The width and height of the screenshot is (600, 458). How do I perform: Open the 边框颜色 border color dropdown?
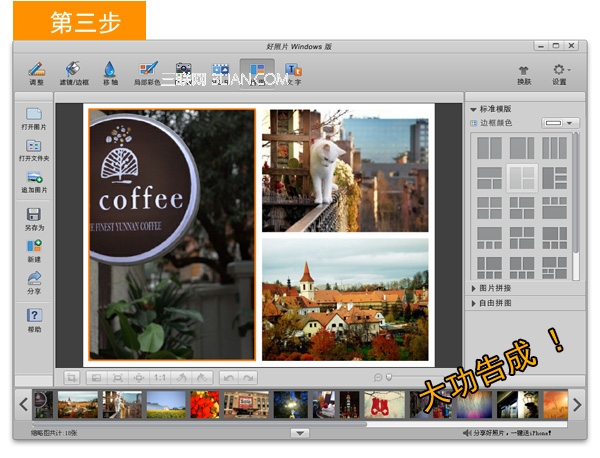coord(560,123)
